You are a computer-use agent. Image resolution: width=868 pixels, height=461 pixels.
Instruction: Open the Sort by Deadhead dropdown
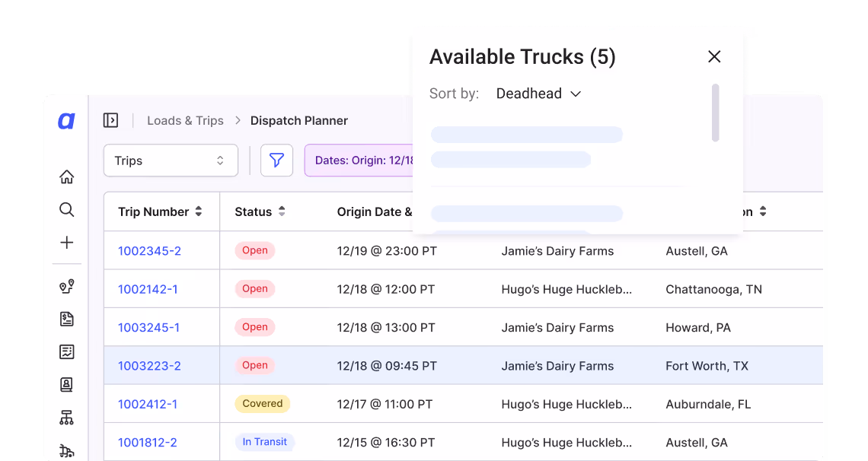coord(538,93)
